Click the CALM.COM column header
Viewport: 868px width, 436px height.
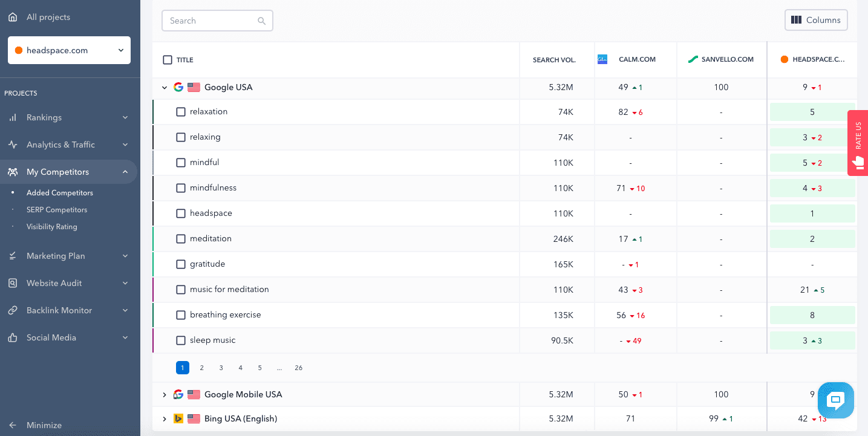pyautogui.click(x=637, y=59)
